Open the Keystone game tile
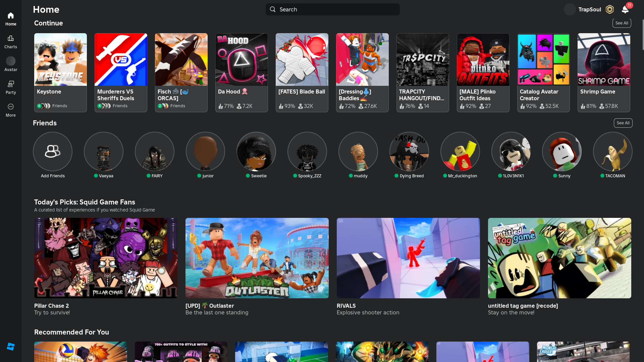Image resolution: width=644 pixels, height=362 pixels. click(60, 60)
